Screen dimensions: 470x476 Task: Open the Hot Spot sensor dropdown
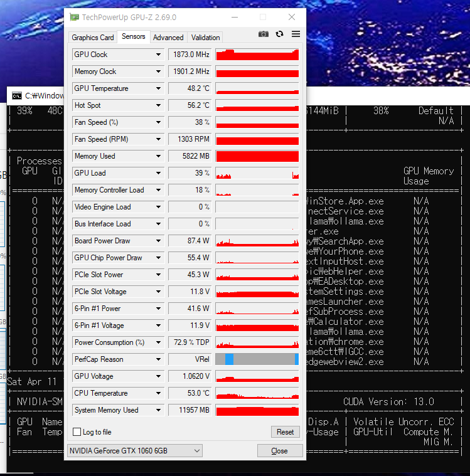click(x=158, y=105)
